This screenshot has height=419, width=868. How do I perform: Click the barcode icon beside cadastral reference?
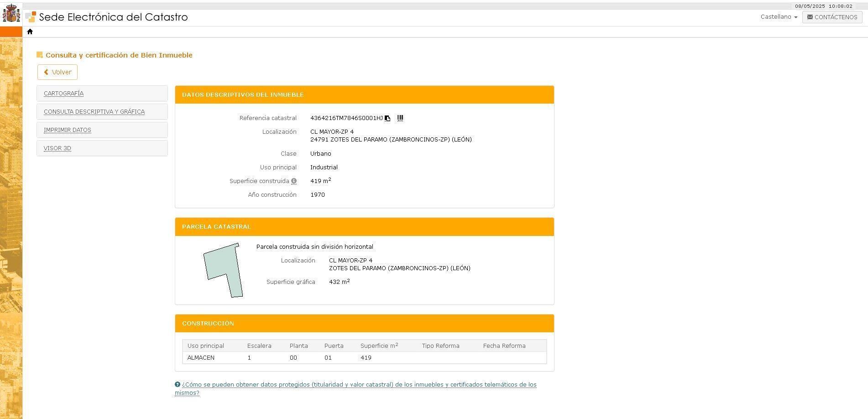tap(400, 118)
